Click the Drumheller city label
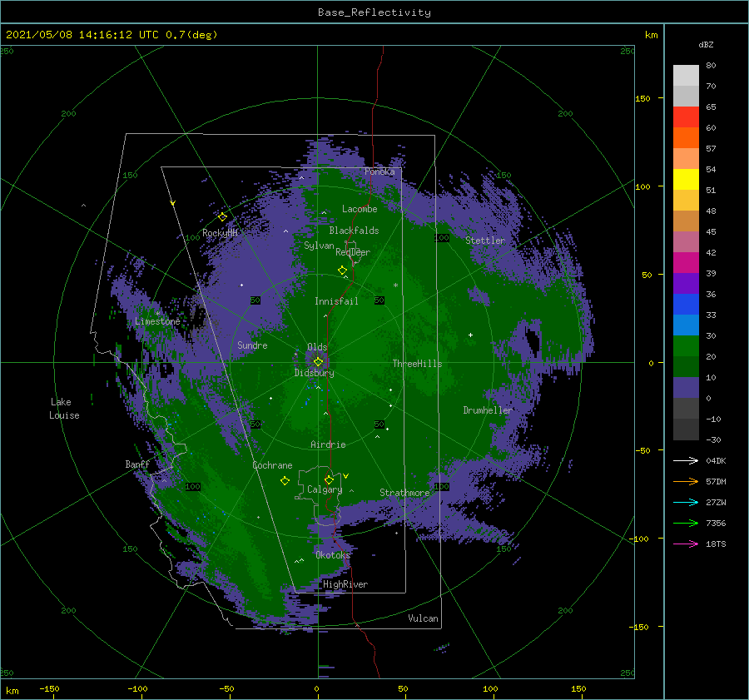This screenshot has height=700, width=749. (488, 410)
